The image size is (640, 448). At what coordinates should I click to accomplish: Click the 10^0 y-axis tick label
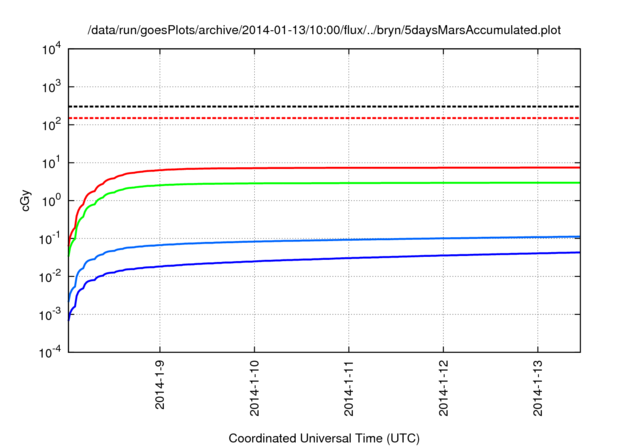click(x=50, y=201)
